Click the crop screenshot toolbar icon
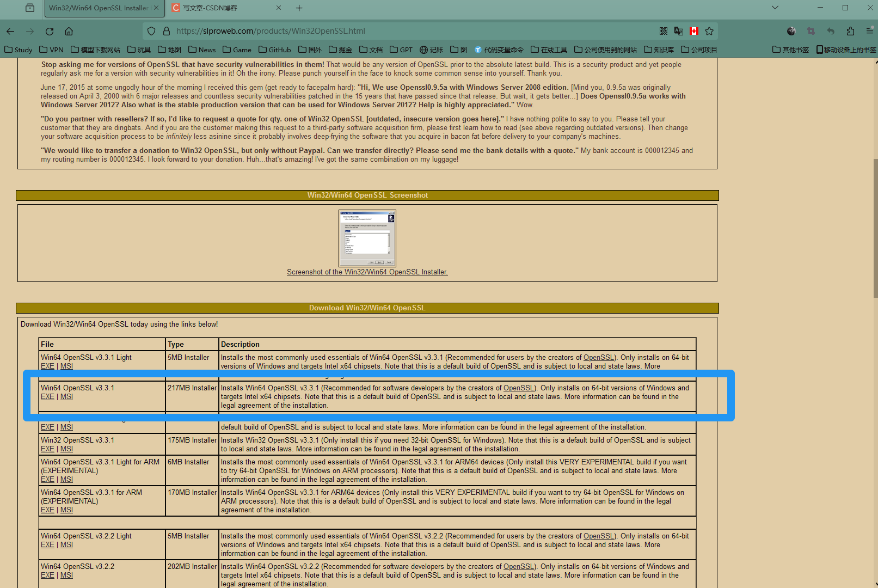This screenshot has width=878, height=588. 811,31
